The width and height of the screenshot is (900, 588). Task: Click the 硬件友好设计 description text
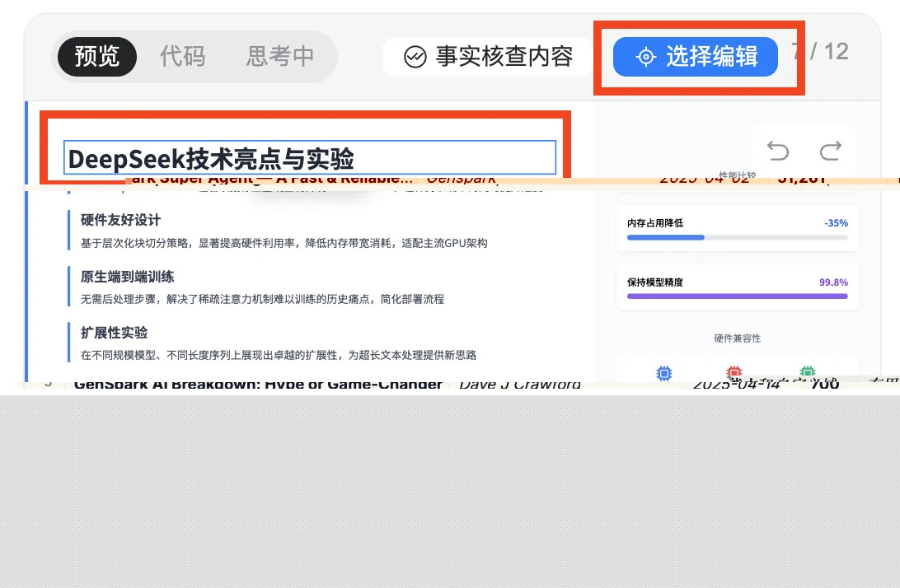(284, 243)
